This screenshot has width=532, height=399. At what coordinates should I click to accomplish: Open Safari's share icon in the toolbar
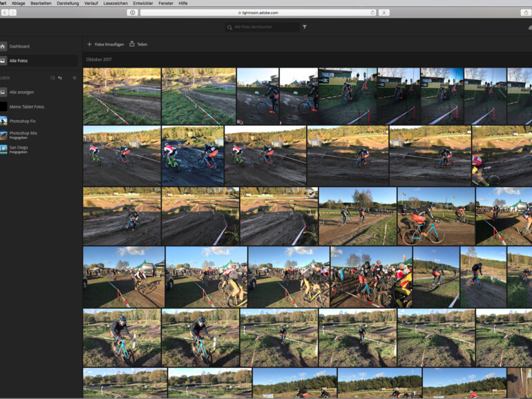526,12
